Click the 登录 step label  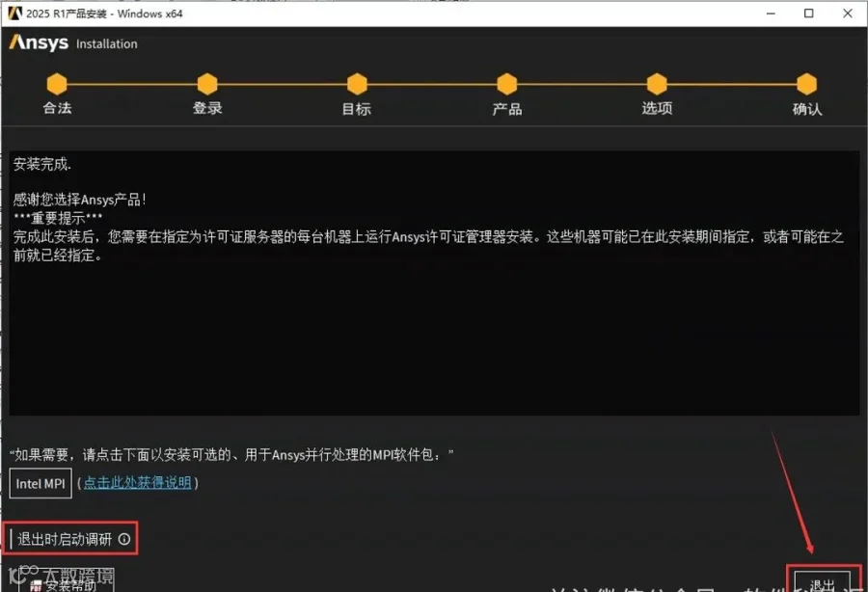(x=207, y=108)
